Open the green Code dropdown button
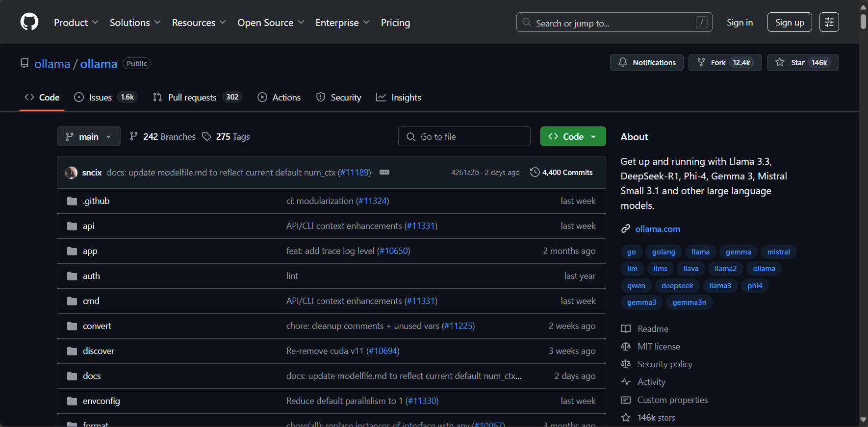868x427 pixels. pos(573,136)
